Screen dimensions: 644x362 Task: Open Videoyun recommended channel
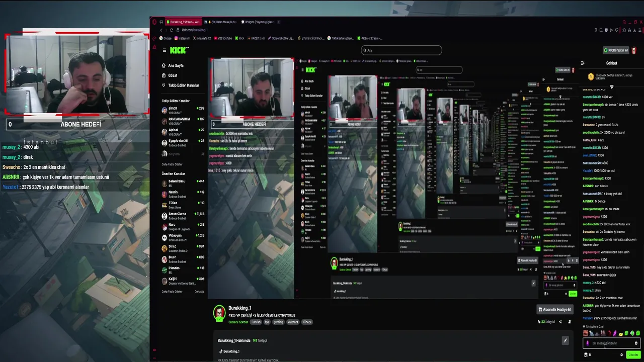[183, 237]
